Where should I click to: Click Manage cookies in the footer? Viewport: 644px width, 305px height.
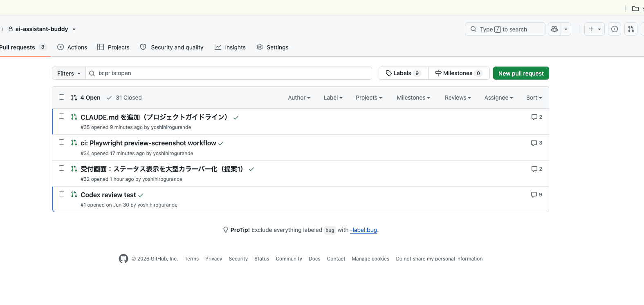pos(370,259)
